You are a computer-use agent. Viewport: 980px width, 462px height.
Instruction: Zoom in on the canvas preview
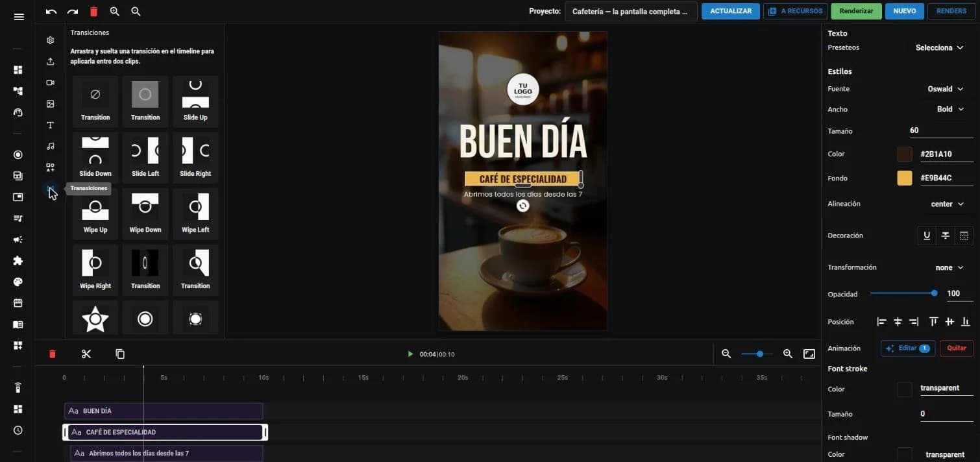[115, 12]
